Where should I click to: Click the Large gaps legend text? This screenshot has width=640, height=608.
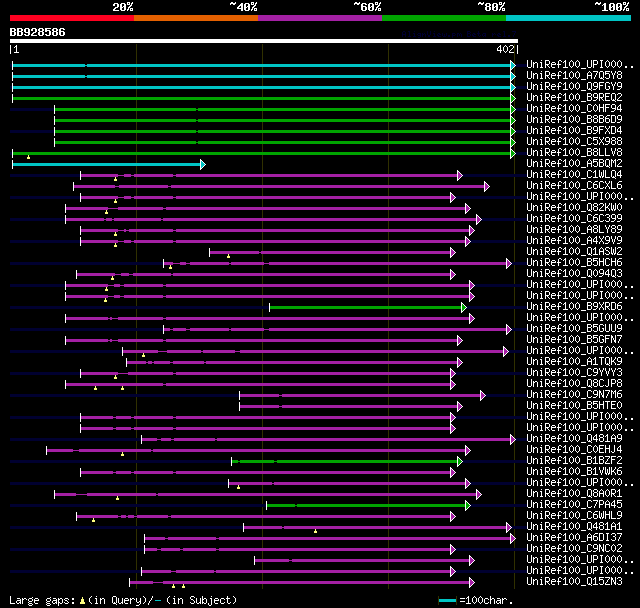click(x=42, y=601)
